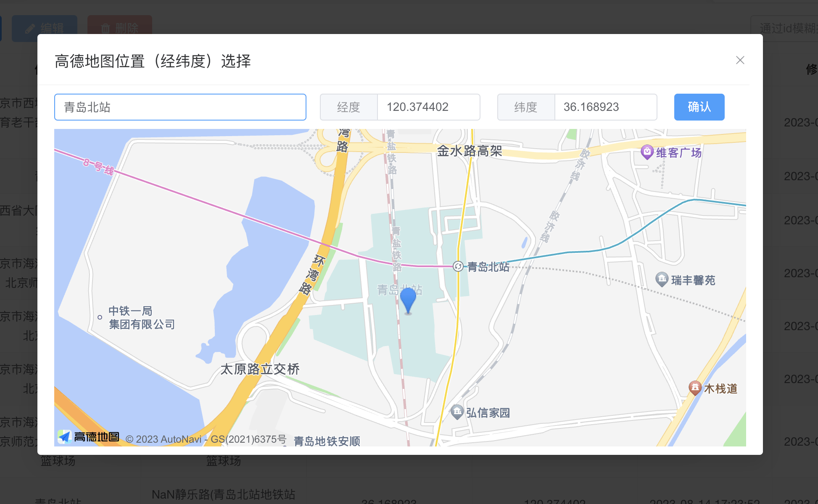
Task: Click the 中铁一局集团有限公司 map point
Action: click(x=99, y=317)
